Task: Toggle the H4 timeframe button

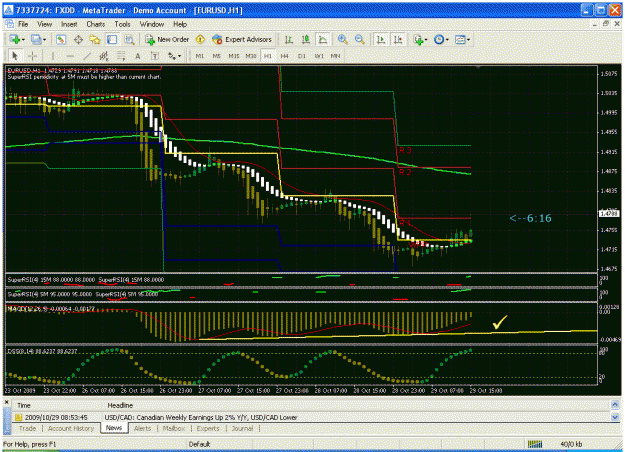Action: (284, 56)
